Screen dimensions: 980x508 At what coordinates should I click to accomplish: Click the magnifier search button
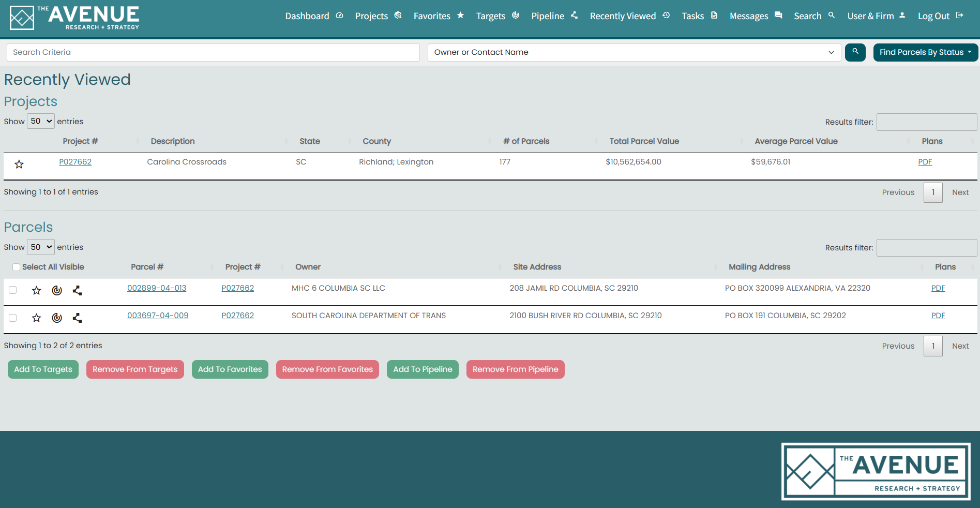pos(855,52)
